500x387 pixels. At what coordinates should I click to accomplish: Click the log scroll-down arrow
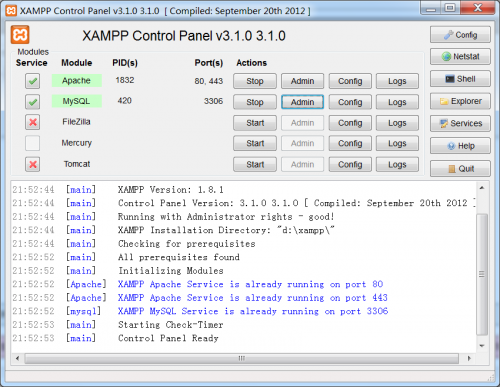tap(482, 346)
